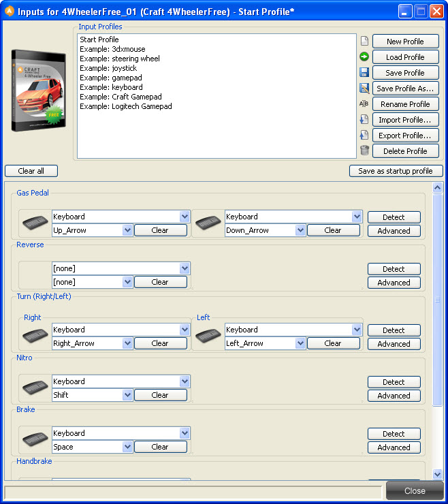
Task: Click the Clear all button
Action: pyautogui.click(x=31, y=171)
